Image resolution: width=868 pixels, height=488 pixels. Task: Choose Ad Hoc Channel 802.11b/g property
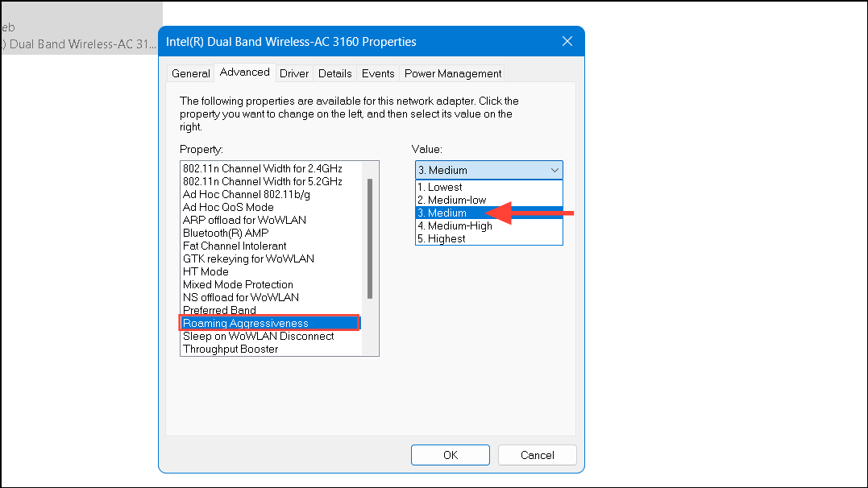click(272, 194)
